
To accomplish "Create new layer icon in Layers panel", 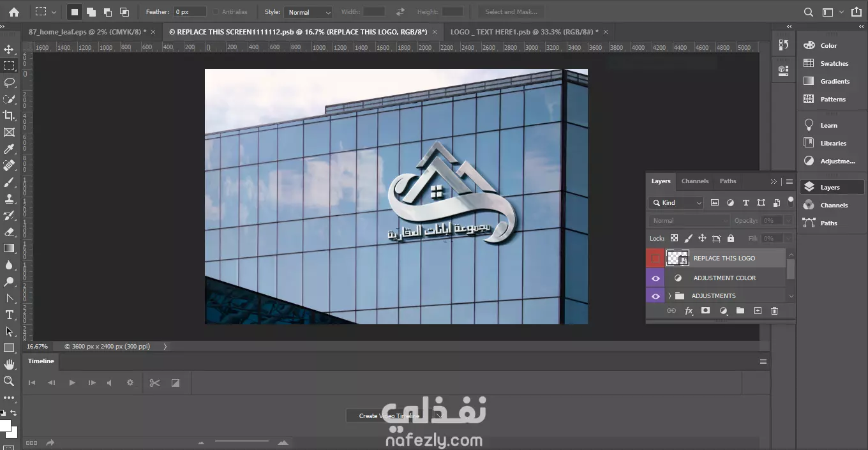I will point(758,311).
